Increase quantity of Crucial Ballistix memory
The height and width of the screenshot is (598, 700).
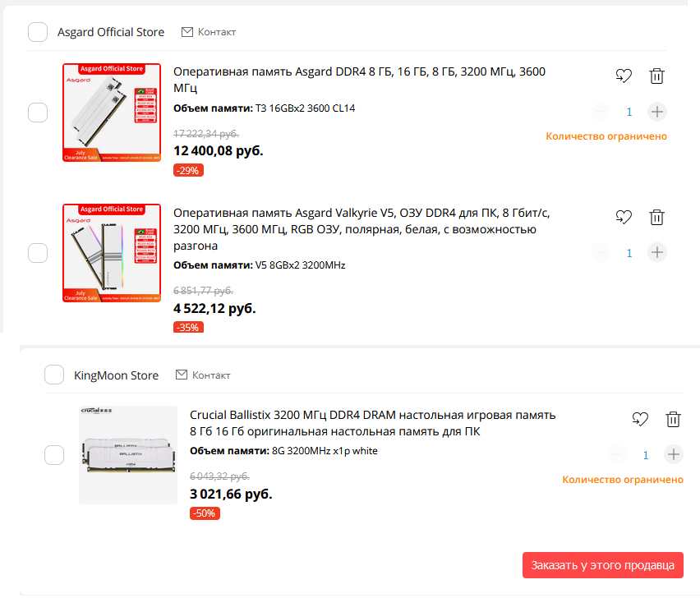673,454
